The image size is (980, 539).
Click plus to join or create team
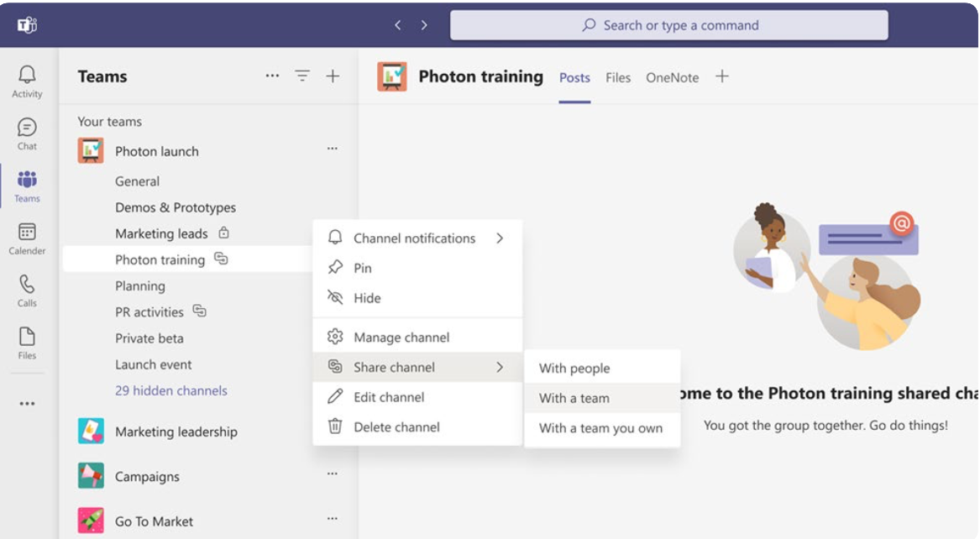[333, 76]
